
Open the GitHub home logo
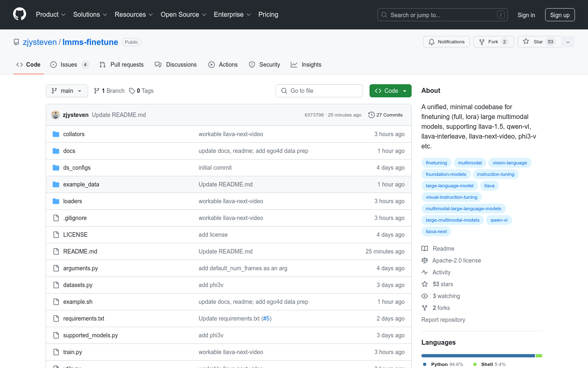point(20,14)
